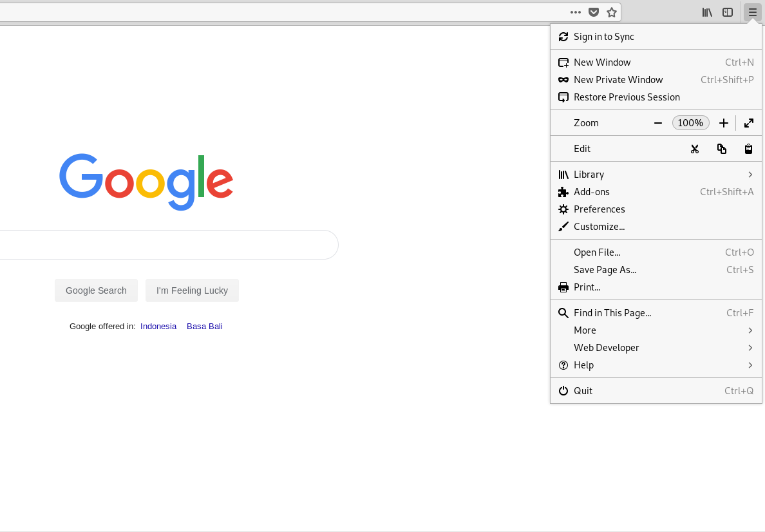Choose Restore Previous Session
This screenshot has width=765, height=532.
(x=656, y=97)
